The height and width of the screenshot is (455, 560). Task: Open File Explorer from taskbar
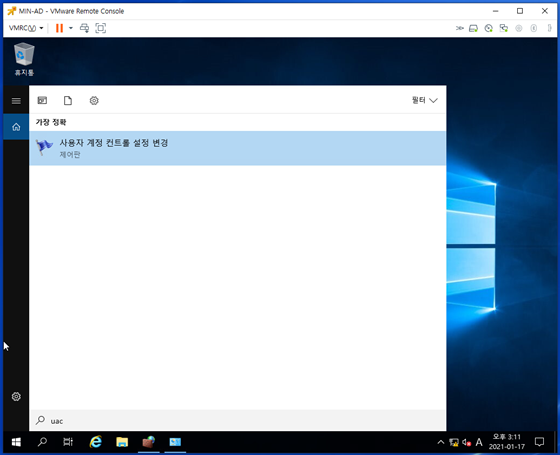[122, 442]
